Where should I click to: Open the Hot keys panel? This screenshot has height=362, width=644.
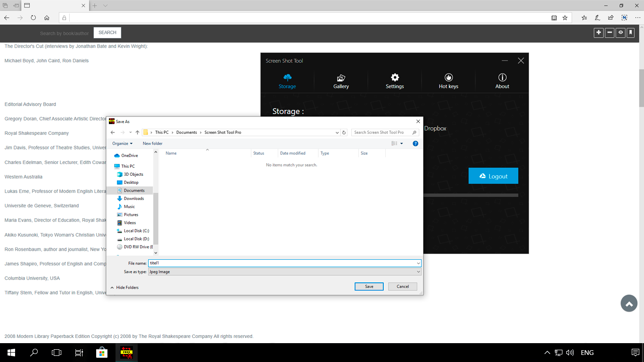(448, 80)
